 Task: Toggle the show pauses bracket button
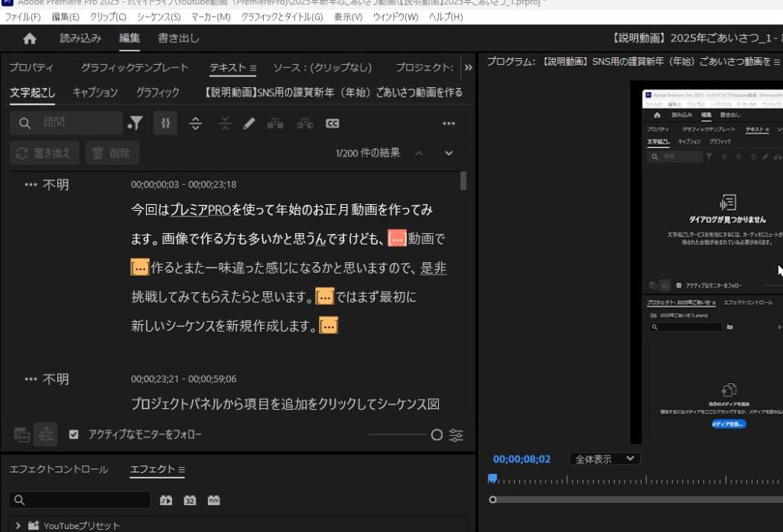click(165, 123)
